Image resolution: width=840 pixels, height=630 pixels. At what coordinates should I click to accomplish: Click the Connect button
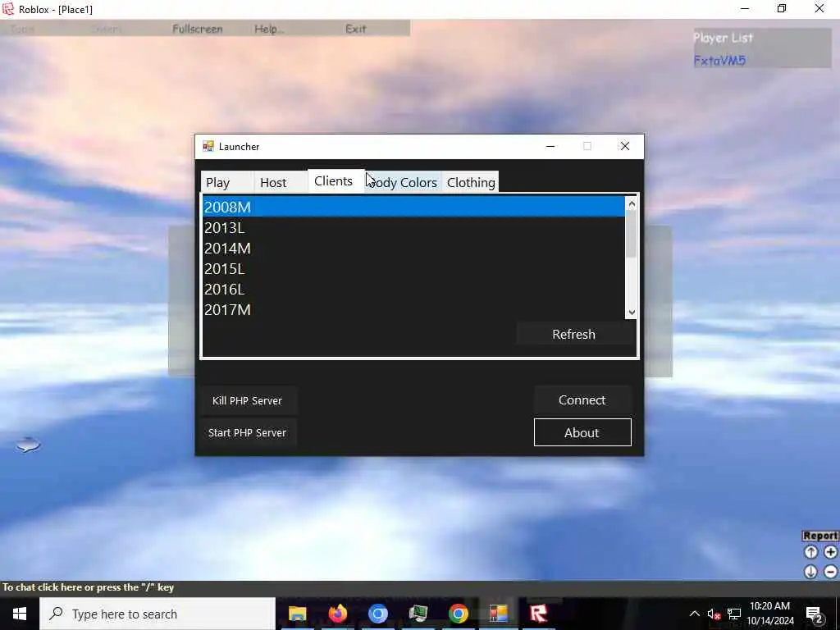click(x=582, y=400)
